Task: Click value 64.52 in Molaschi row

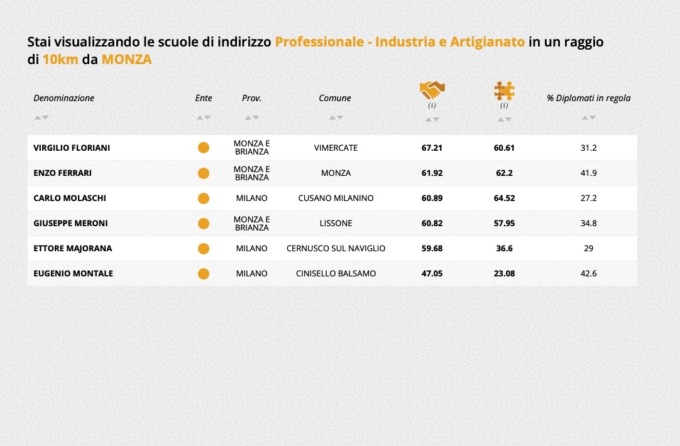Action: [x=504, y=198]
